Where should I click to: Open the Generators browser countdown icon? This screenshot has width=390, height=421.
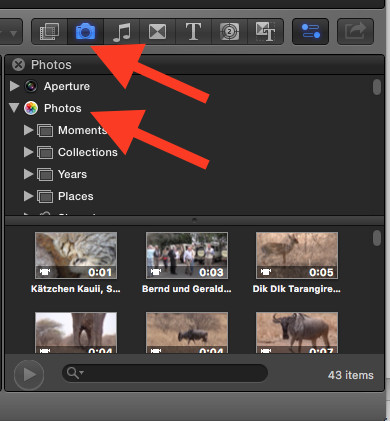[x=229, y=32]
